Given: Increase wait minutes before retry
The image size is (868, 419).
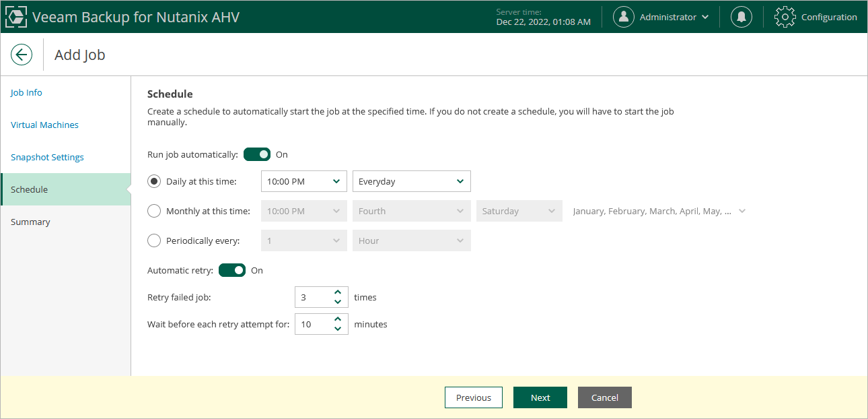Looking at the screenshot, I should click(338, 319).
